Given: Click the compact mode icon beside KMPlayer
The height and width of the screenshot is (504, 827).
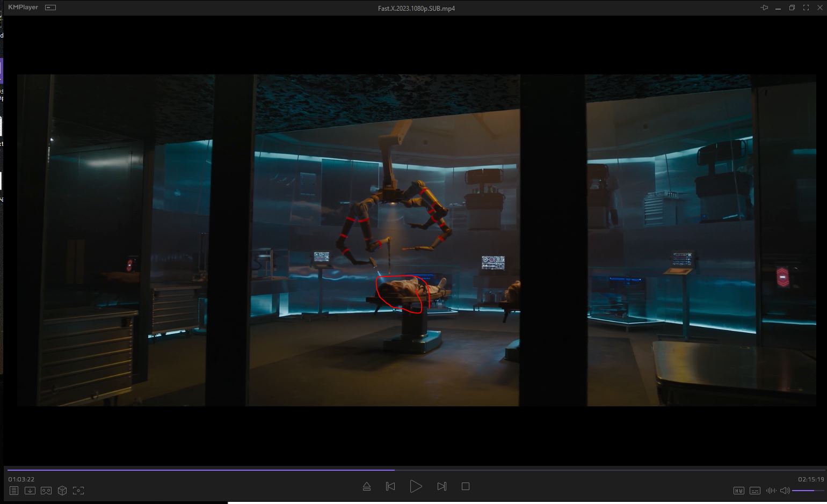Looking at the screenshot, I should coord(50,8).
